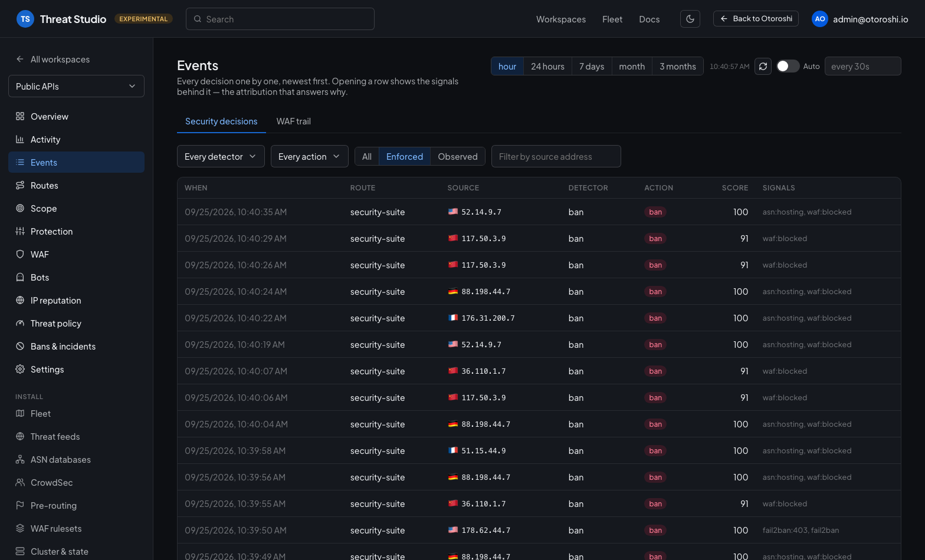This screenshot has height=560, width=925.
Task: Select the 3 months time range
Action: click(x=678, y=66)
